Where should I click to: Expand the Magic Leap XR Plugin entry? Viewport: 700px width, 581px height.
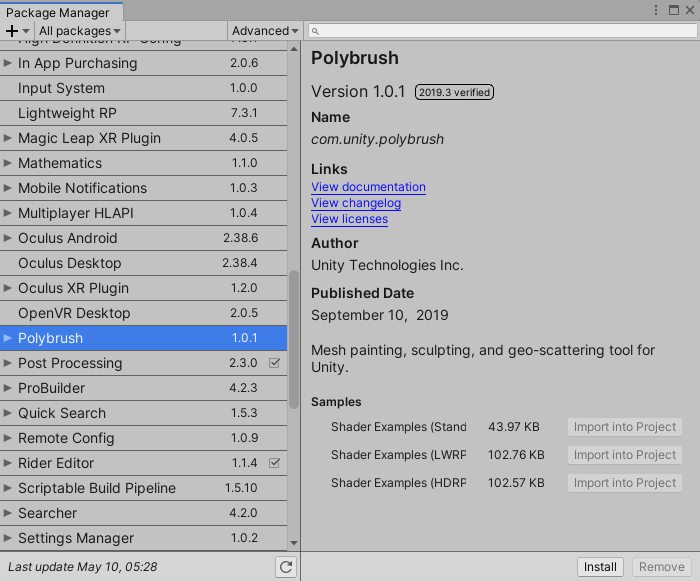pos(7,138)
